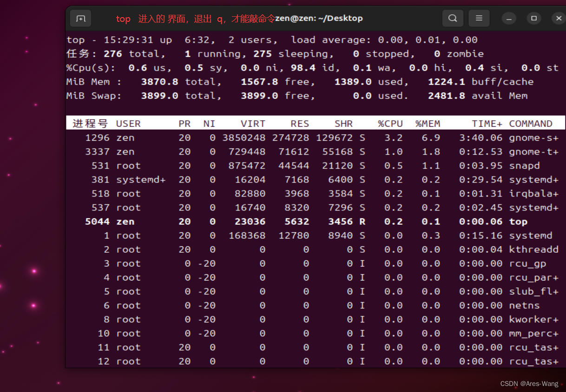Viewport: 566px width, 392px height.
Task: Click the SHR column header
Action: [343, 124]
